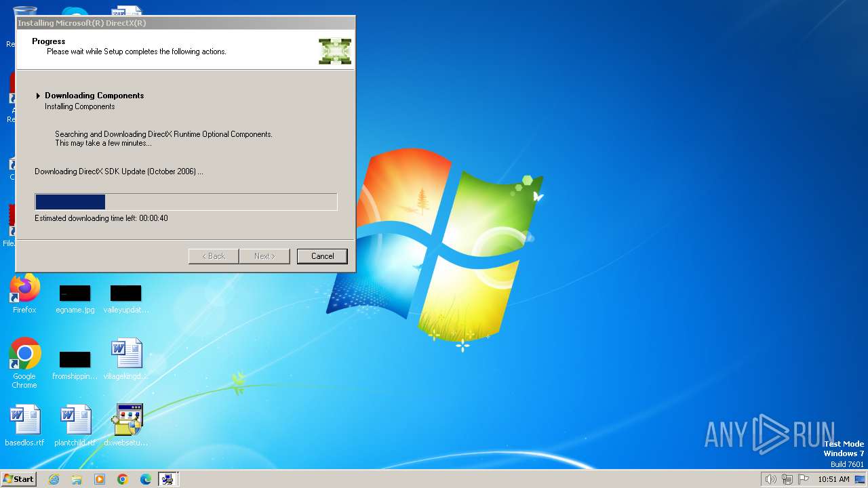Open Action Center flag icon

tap(804, 479)
